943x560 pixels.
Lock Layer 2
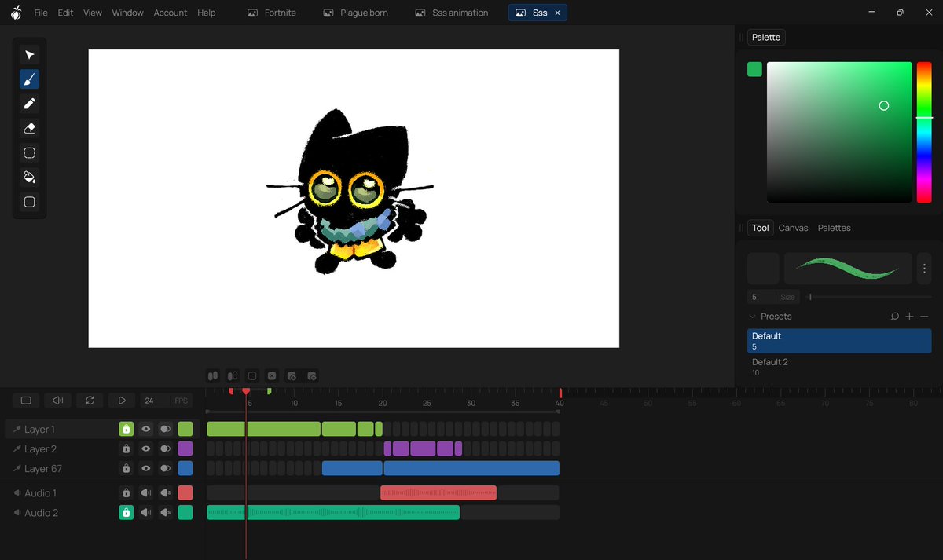point(126,449)
